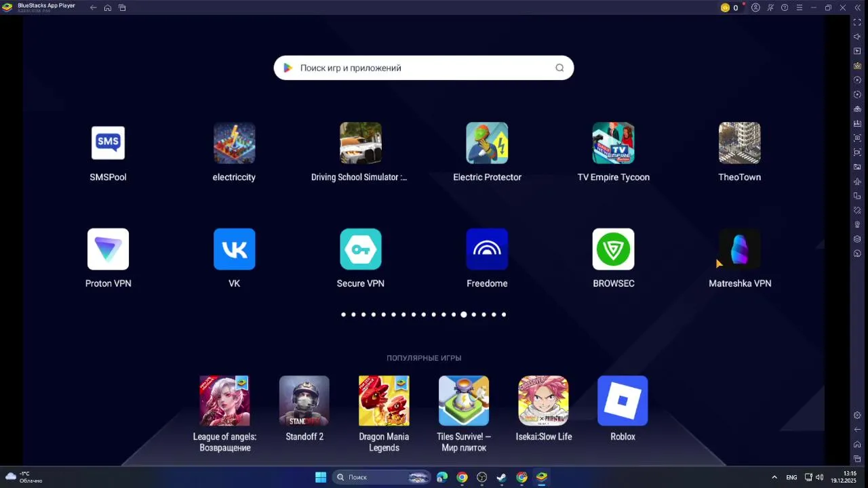Viewport: 868px width, 488px height.
Task: Show hidden system tray icons
Action: click(x=774, y=477)
